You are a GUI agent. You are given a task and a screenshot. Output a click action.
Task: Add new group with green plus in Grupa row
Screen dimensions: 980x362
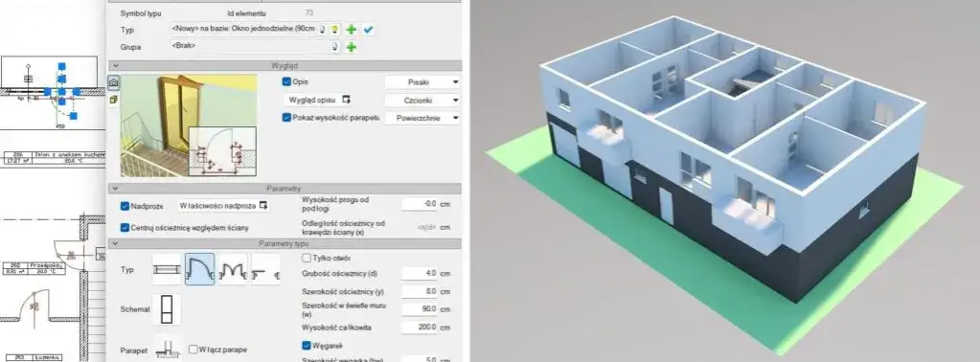pos(352,47)
